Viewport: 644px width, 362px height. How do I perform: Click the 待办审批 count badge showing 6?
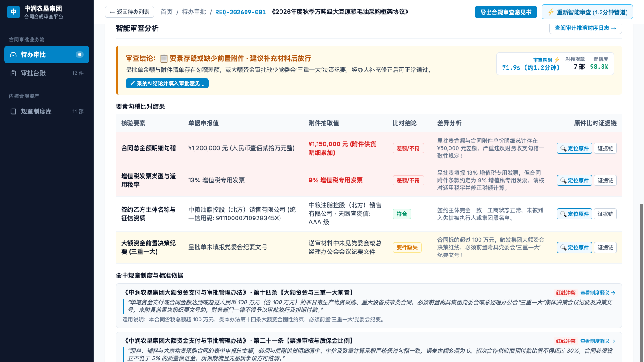pos(80,55)
